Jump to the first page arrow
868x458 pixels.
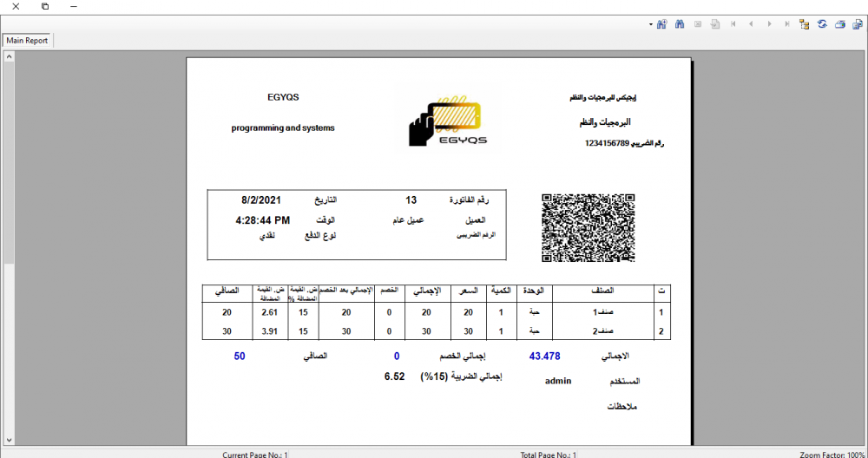pos(733,24)
